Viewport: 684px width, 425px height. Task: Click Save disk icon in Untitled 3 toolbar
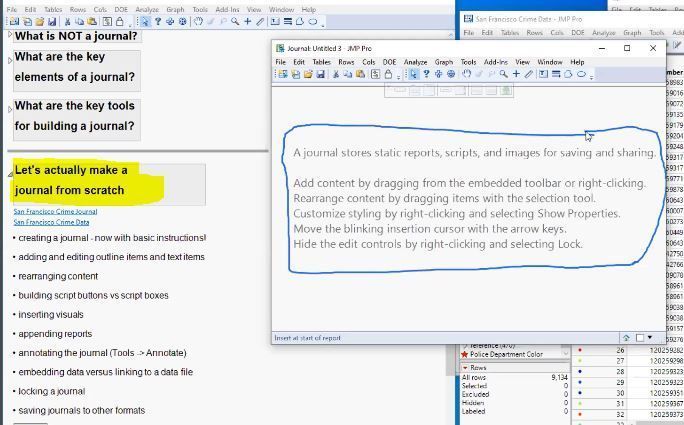320,74
